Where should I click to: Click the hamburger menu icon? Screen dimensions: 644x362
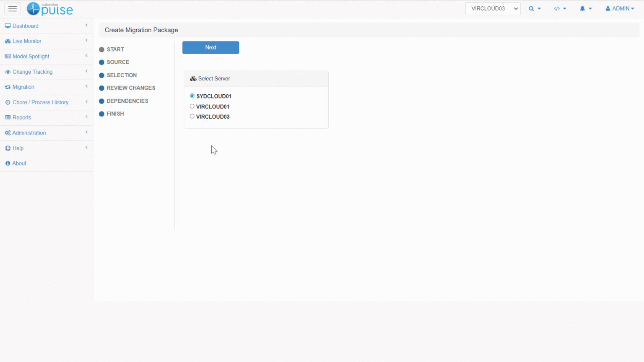coord(13,9)
